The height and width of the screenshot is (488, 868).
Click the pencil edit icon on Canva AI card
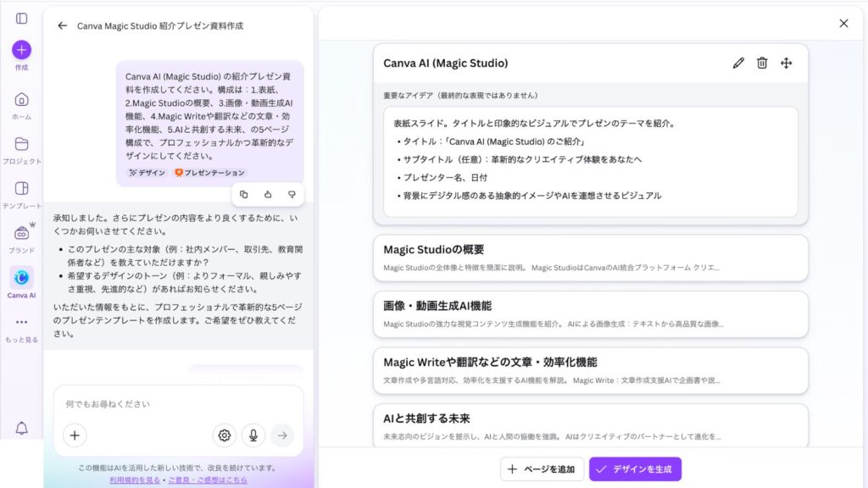pyautogui.click(x=738, y=63)
